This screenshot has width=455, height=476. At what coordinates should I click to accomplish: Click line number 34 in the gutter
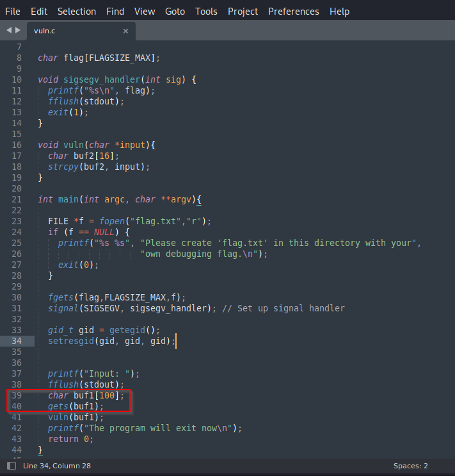tap(17, 341)
